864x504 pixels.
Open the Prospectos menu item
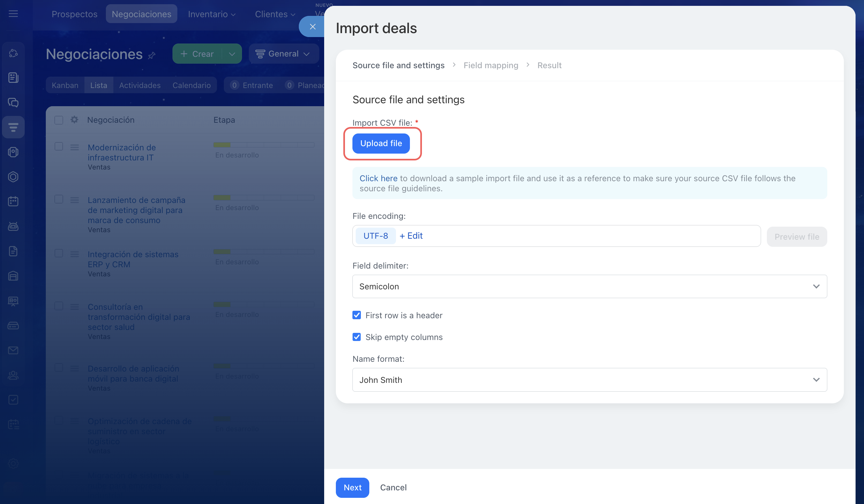pyautogui.click(x=74, y=14)
